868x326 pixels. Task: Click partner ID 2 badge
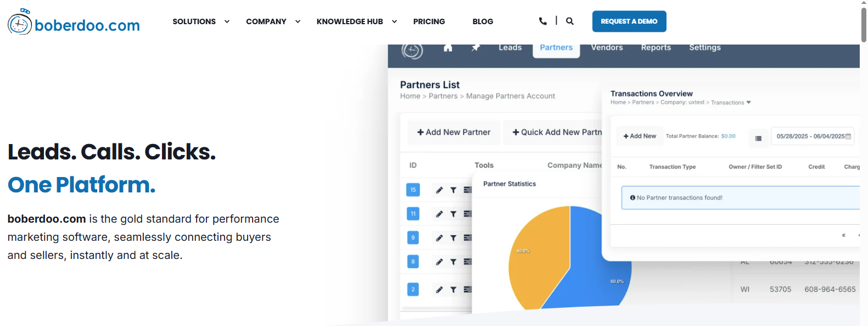[x=413, y=289]
